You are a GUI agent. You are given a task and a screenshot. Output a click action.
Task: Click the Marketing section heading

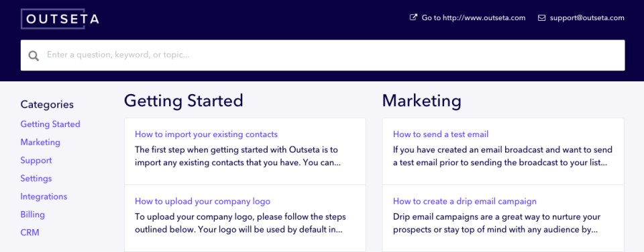pos(422,101)
